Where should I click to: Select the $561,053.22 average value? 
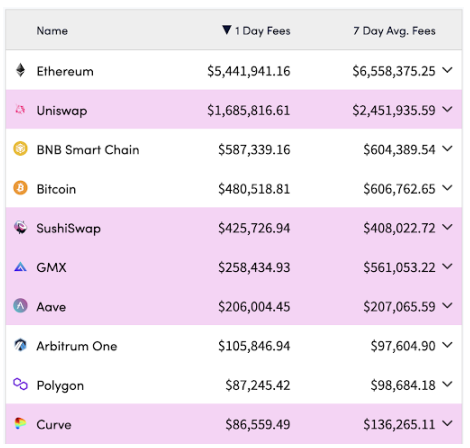[x=399, y=268]
